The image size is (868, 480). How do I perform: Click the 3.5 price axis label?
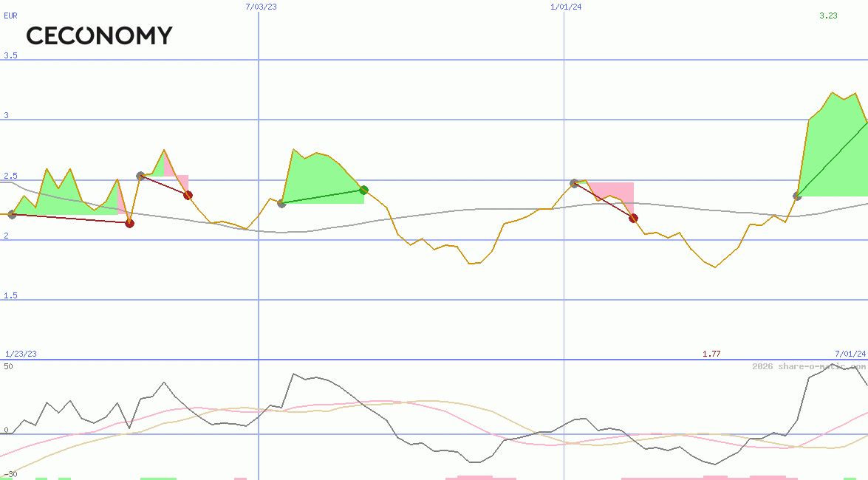[10, 55]
